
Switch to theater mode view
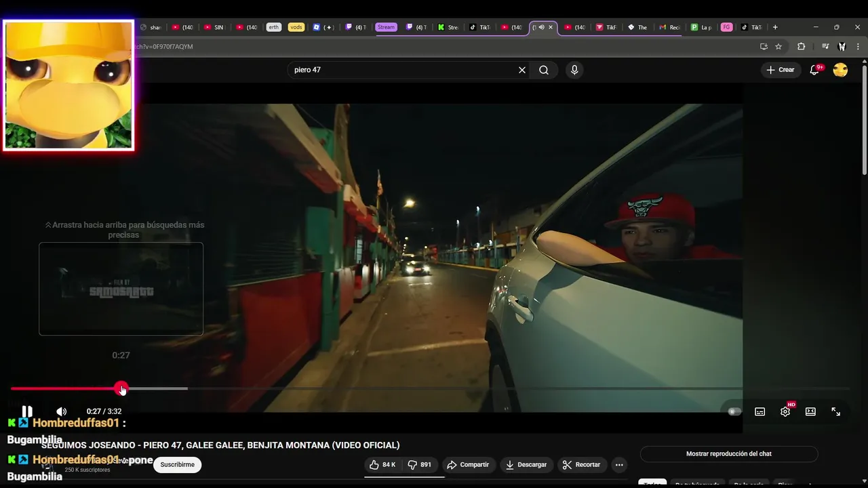[x=810, y=411]
